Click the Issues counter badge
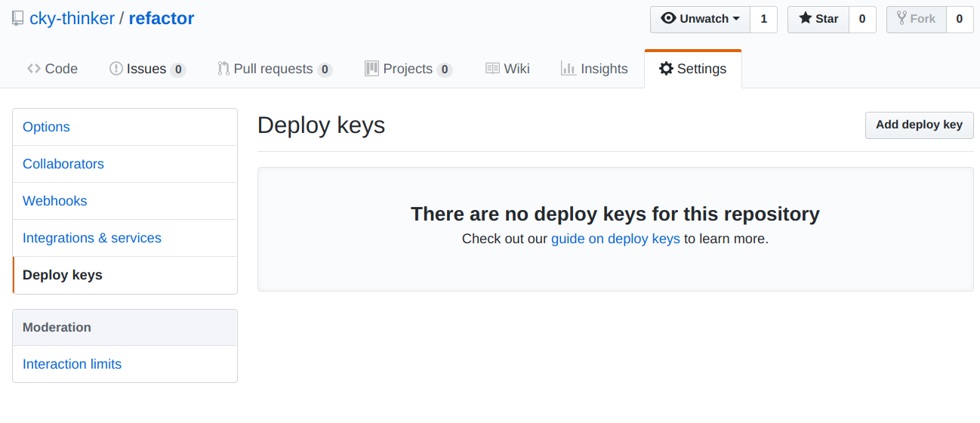Image resolution: width=980 pixels, height=423 pixels. [x=178, y=69]
